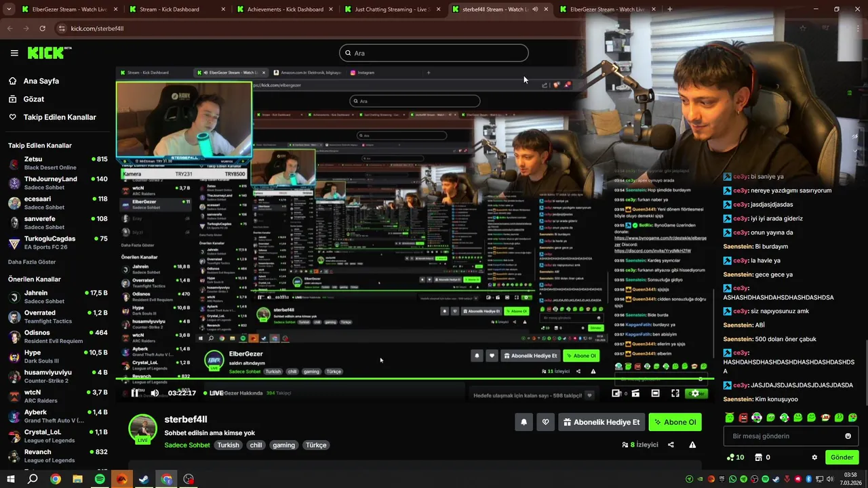
Task: Enter fullscreen mode in video player
Action: coord(675,393)
